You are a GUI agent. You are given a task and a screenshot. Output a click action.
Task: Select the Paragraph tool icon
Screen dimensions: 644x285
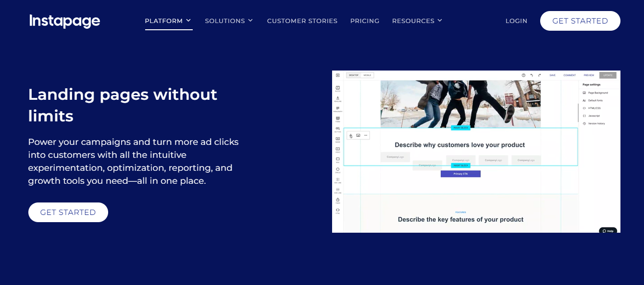click(338, 109)
